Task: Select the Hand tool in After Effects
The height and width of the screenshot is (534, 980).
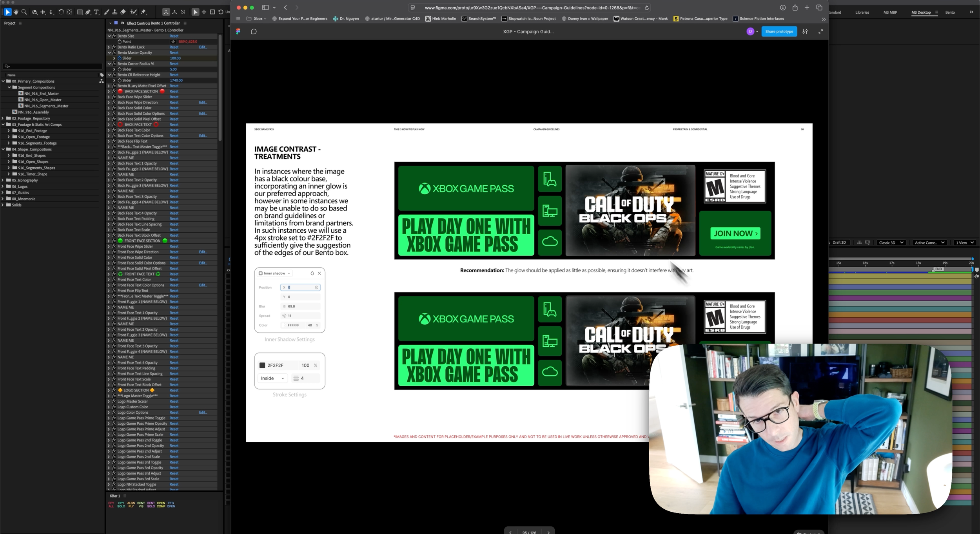Action: [16, 12]
